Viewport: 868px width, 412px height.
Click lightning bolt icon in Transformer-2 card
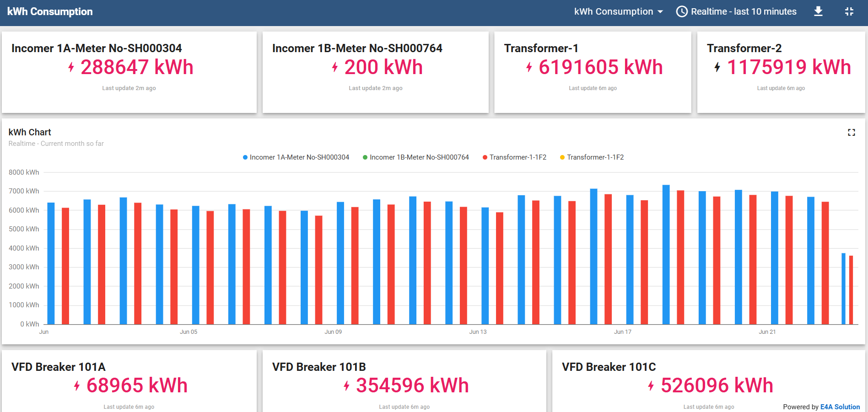pos(717,68)
